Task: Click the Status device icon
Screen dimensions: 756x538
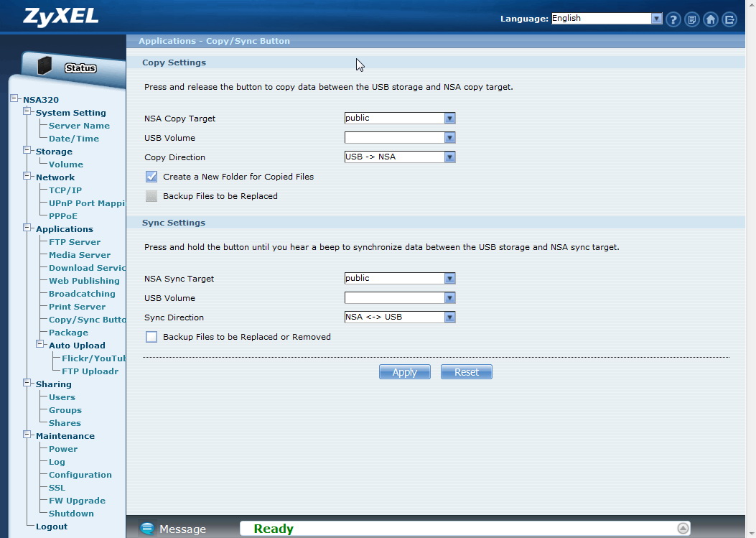Action: click(45, 65)
